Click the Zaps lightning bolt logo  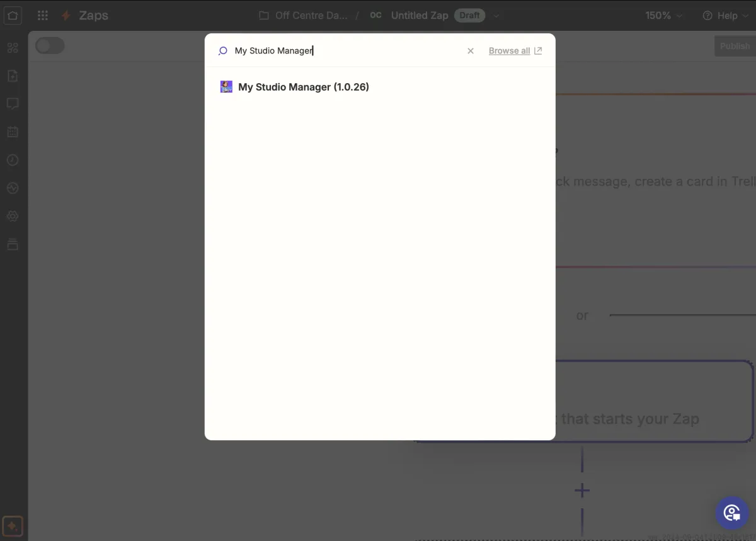pos(66,16)
